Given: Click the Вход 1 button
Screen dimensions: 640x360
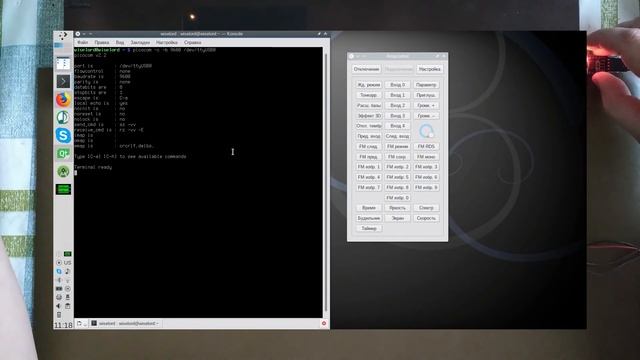Looking at the screenshot, I should pyautogui.click(x=398, y=95).
